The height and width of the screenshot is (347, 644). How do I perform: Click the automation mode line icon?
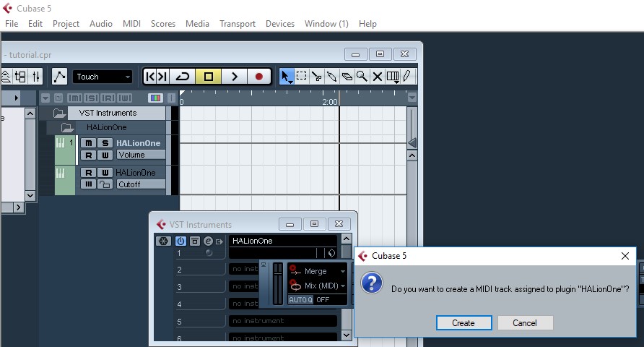pos(59,77)
